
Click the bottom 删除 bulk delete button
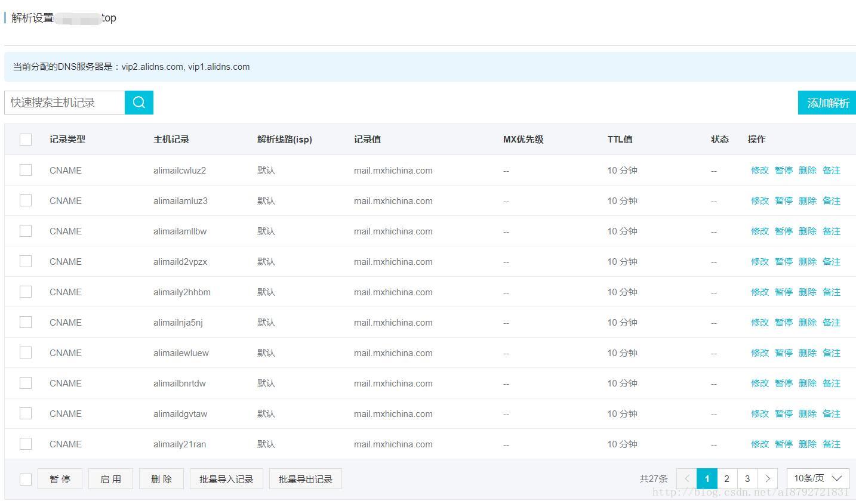coord(161,479)
